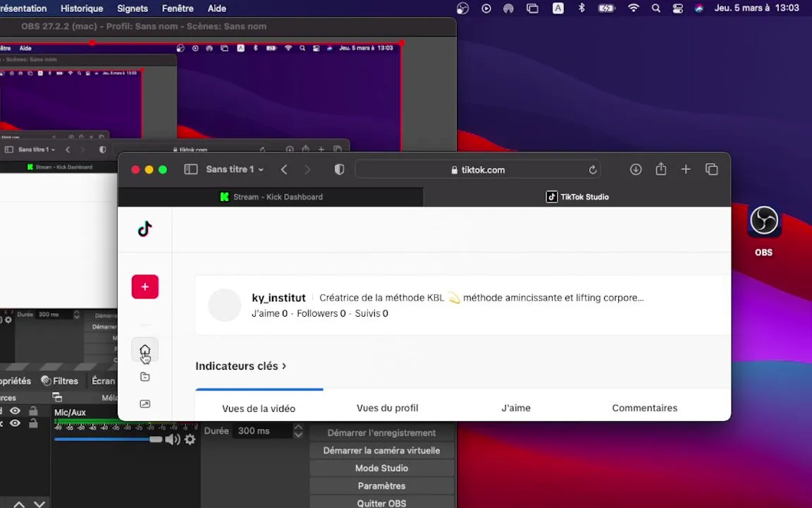Click Démarrer l'enregistrement in OBS
Screen dimensions: 812x508
tap(381, 433)
